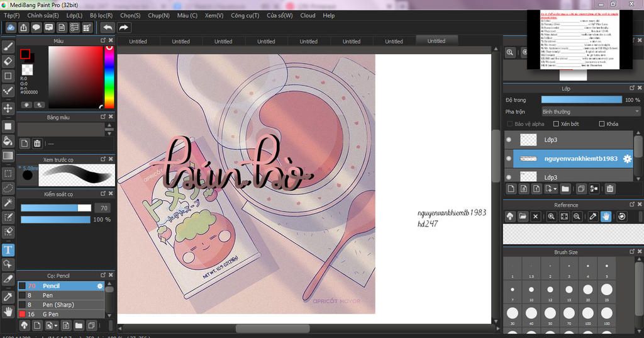This screenshot has width=644, height=338.
Task: Enable the Xén bớt clipping checkbox
Action: [556, 124]
